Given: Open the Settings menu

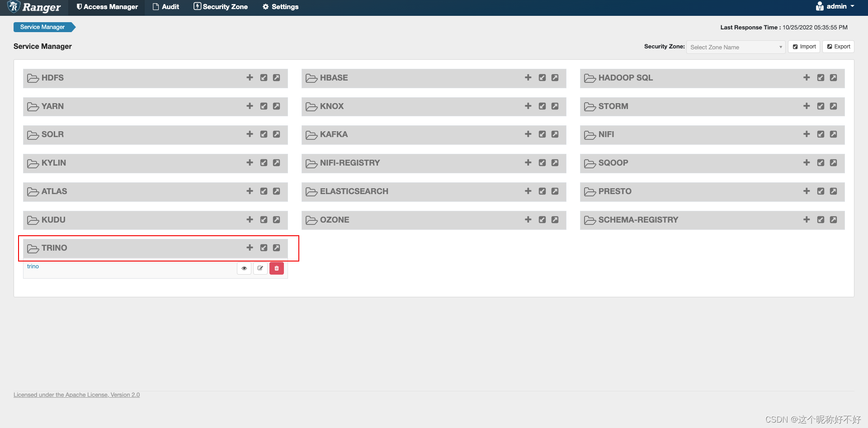Looking at the screenshot, I should (281, 7).
